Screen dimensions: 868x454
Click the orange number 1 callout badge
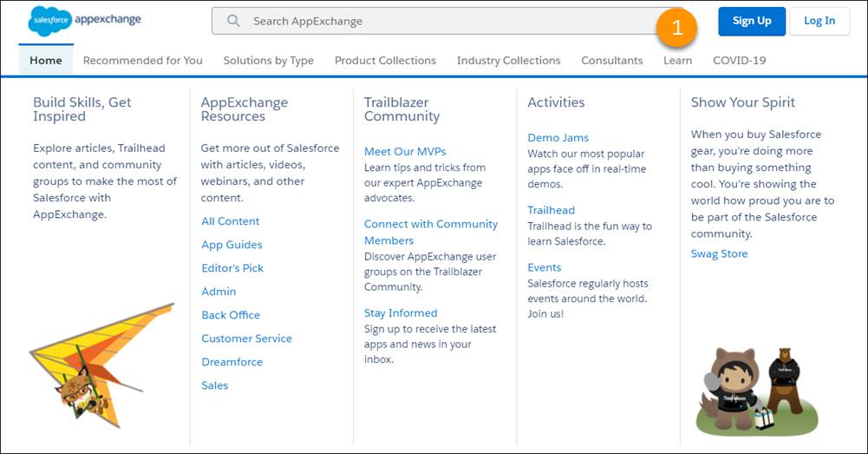point(677,27)
